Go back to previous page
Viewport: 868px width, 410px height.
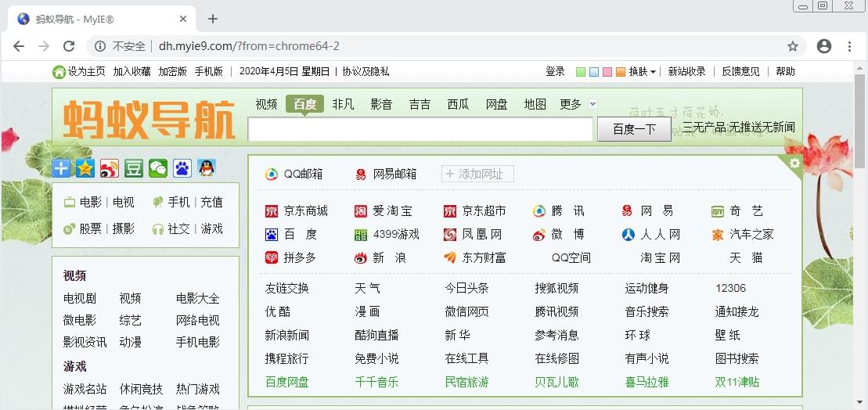[x=19, y=46]
